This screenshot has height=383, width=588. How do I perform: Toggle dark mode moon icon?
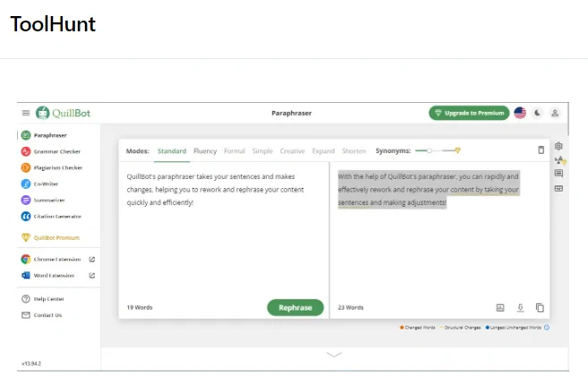click(537, 113)
